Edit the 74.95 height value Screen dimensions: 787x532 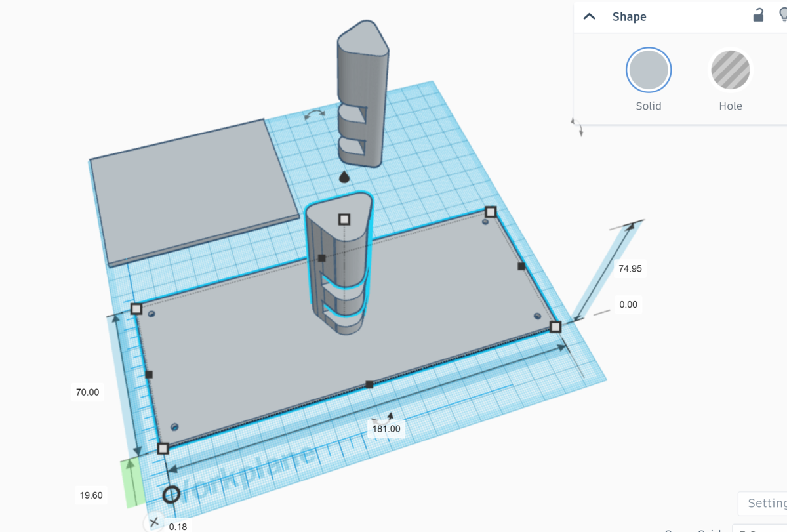[629, 268]
